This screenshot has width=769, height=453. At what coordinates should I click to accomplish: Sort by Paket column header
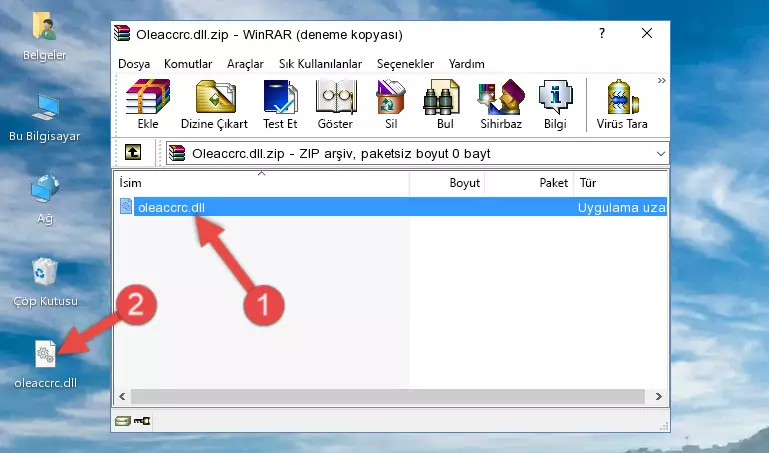tap(529, 183)
